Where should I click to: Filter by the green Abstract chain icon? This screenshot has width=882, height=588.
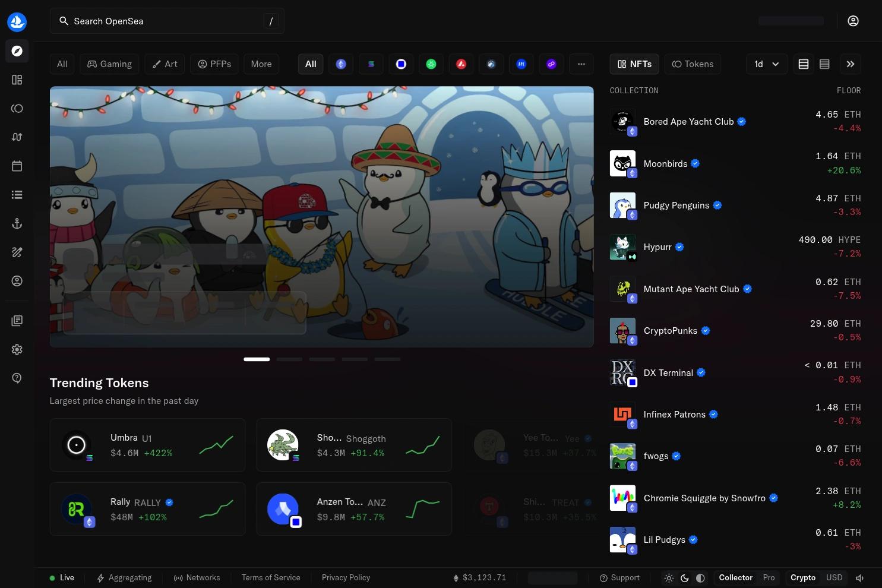click(x=431, y=64)
